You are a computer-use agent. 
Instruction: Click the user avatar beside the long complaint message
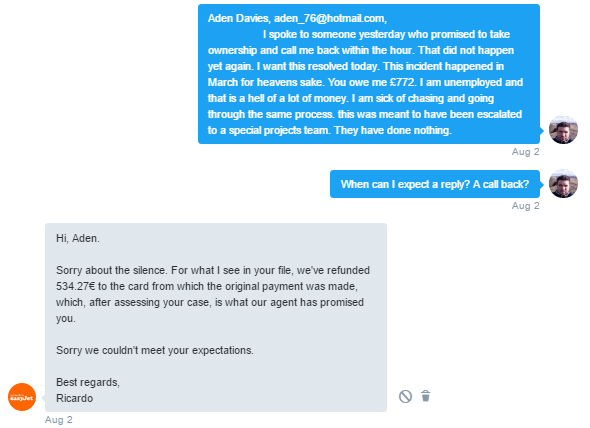(x=563, y=130)
